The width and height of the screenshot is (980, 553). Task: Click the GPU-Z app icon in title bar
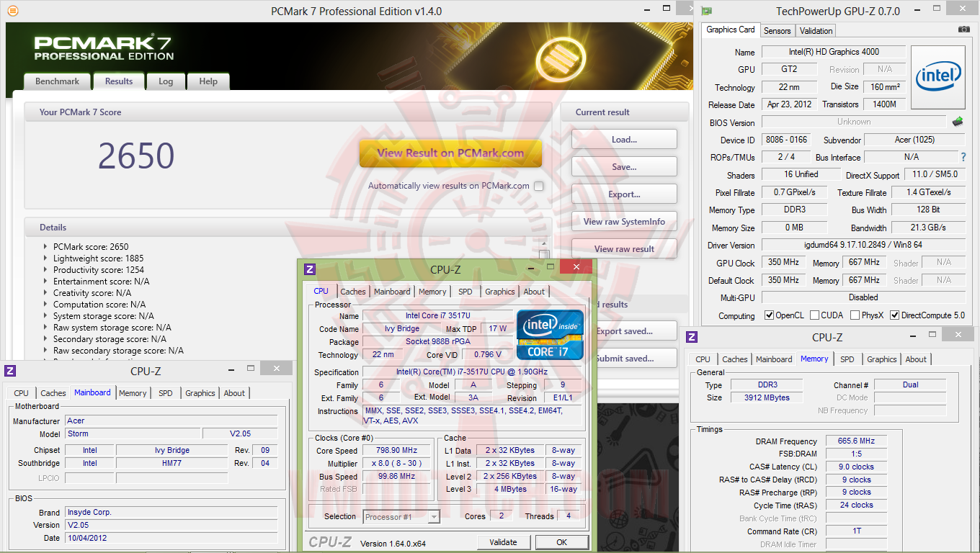pyautogui.click(x=707, y=11)
